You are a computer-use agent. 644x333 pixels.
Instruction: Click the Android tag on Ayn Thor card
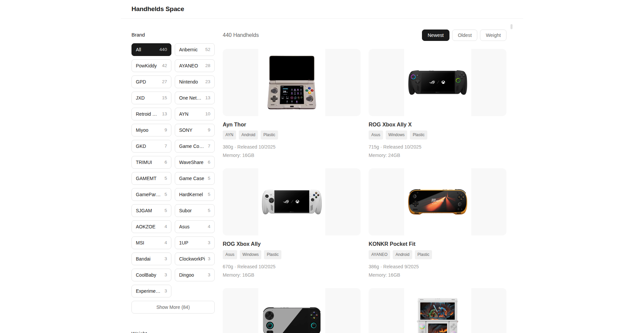[248, 135]
